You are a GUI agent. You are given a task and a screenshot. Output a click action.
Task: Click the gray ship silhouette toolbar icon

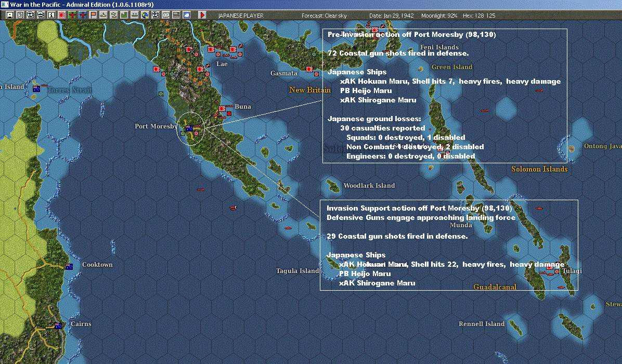click(x=135, y=15)
